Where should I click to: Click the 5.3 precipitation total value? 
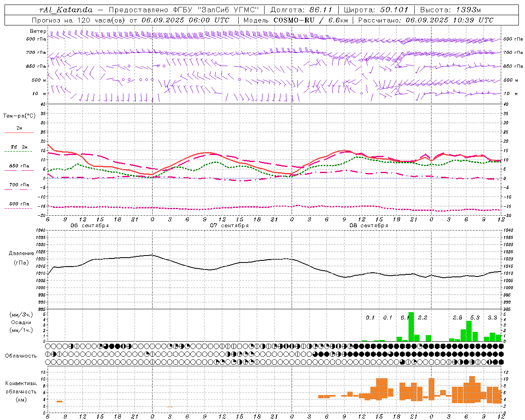pyautogui.click(x=475, y=317)
